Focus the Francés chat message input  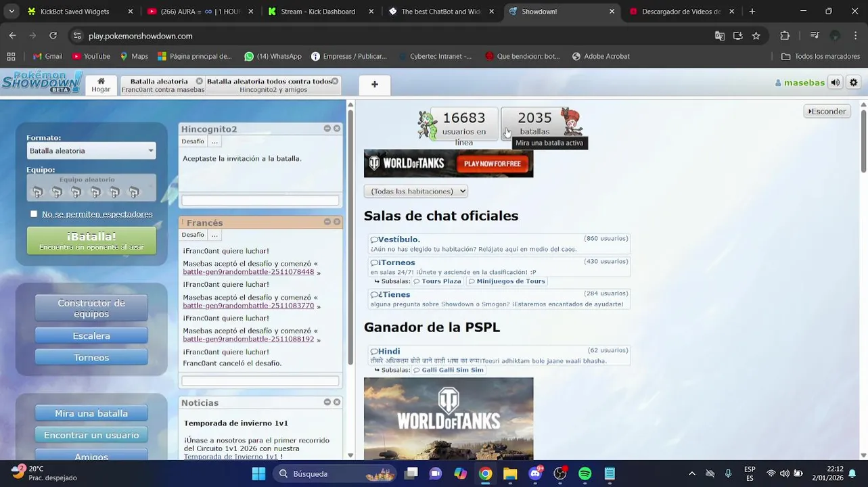click(260, 381)
